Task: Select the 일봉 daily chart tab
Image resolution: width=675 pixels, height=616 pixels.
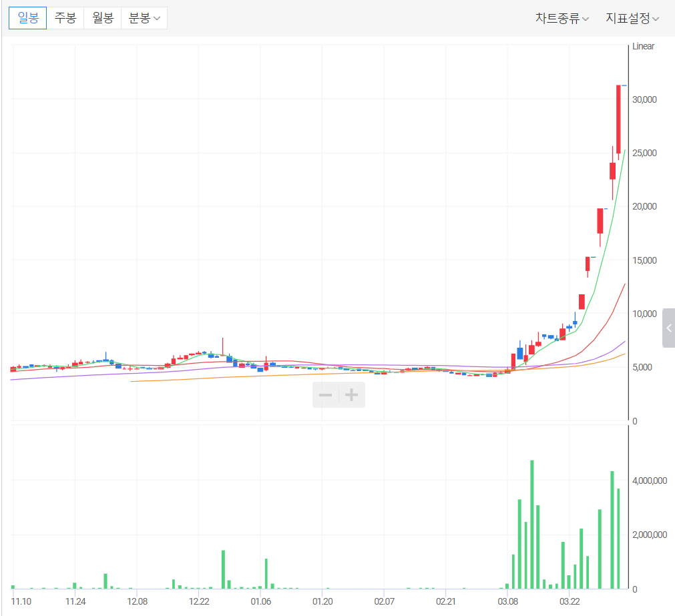Action: pyautogui.click(x=27, y=18)
